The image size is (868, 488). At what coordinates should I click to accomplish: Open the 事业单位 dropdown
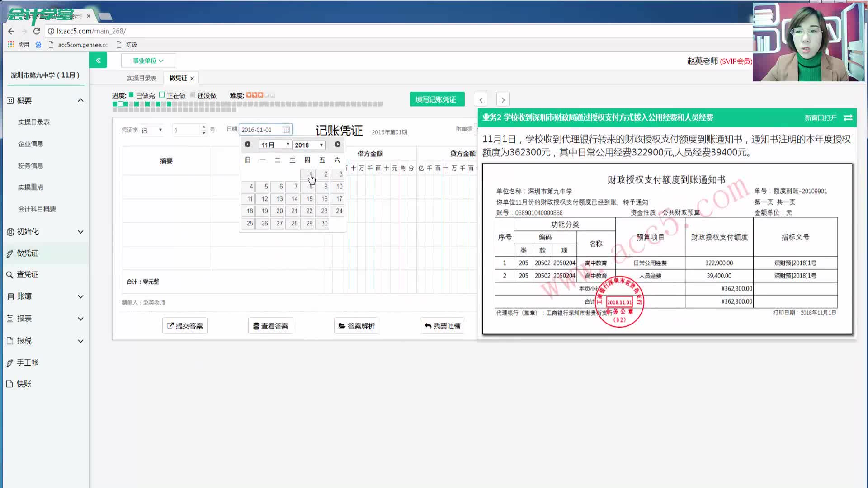[x=148, y=61]
